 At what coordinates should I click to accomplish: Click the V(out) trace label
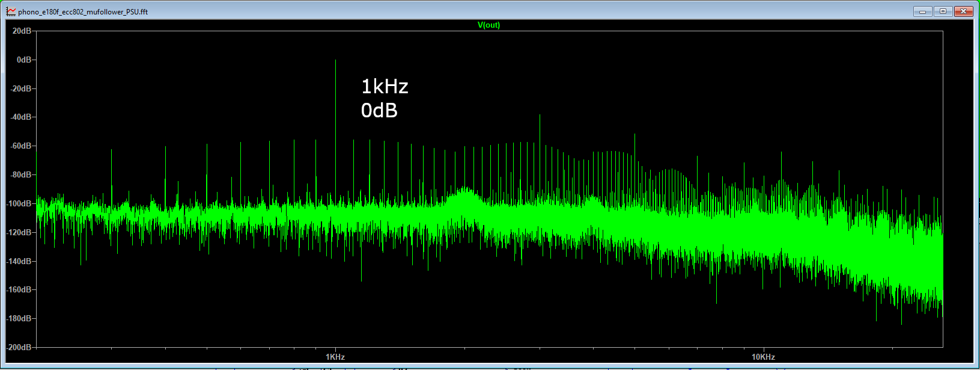488,25
